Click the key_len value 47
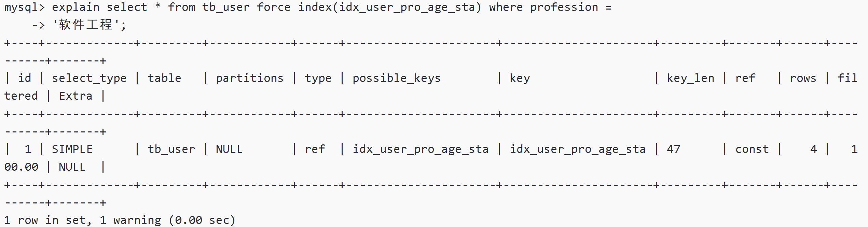This screenshot has height=227, width=868. (x=673, y=149)
